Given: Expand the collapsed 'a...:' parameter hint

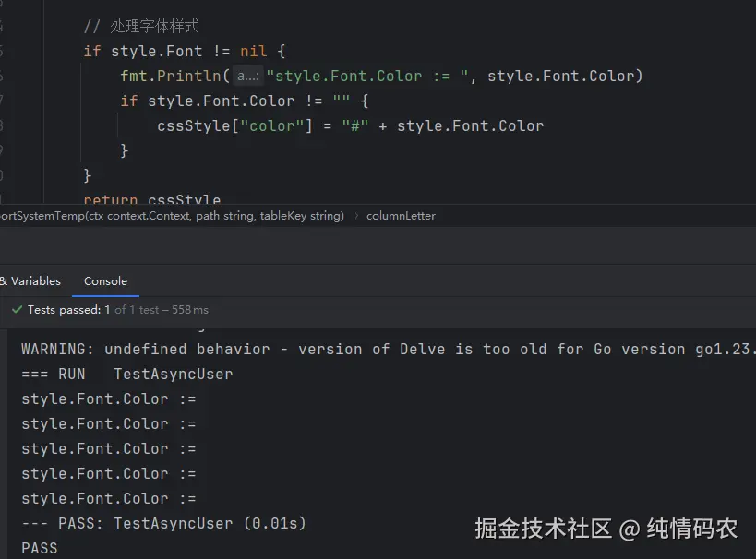Looking at the screenshot, I should 246,77.
